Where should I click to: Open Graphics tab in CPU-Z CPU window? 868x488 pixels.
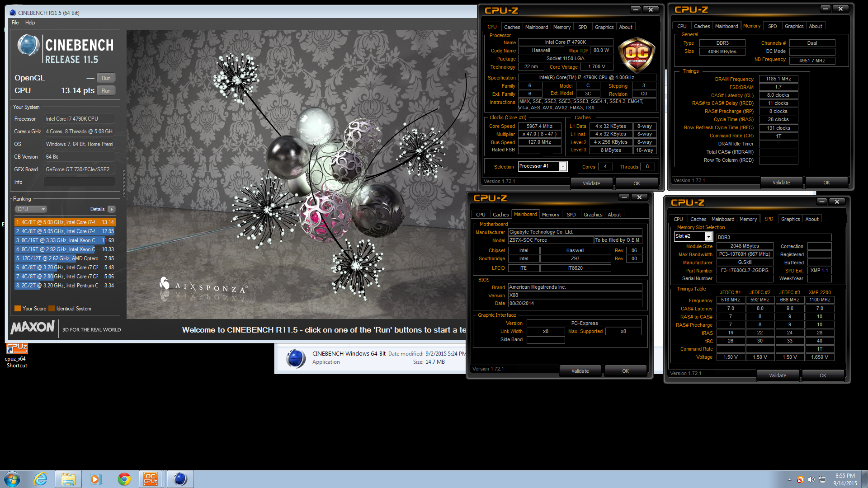pos(604,27)
